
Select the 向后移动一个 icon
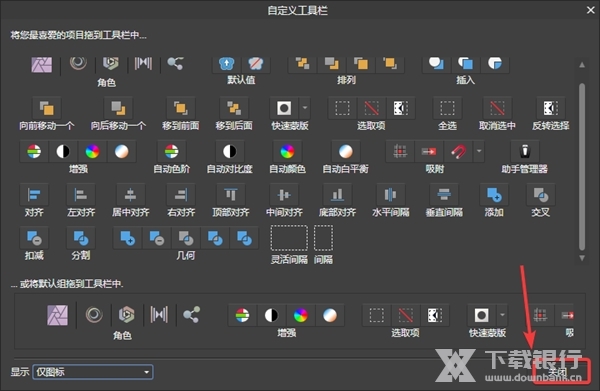click(118, 108)
